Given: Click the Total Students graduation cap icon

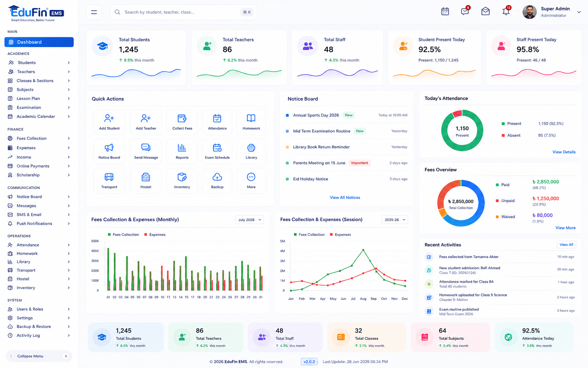Looking at the screenshot, I should coord(102,46).
